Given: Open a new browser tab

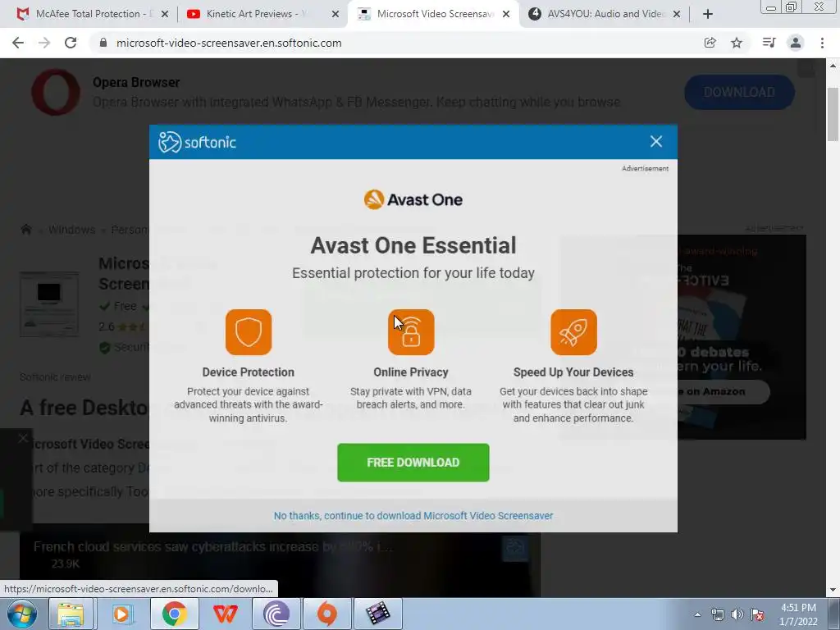Looking at the screenshot, I should pyautogui.click(x=708, y=14).
